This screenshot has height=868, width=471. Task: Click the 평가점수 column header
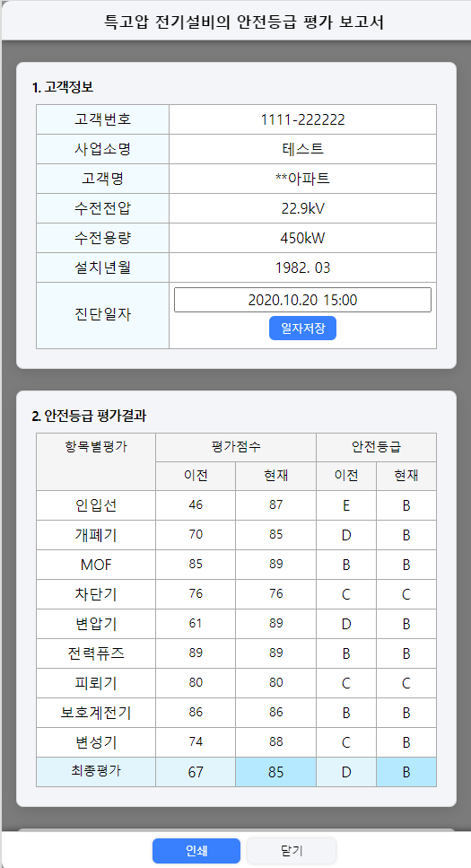(236, 447)
